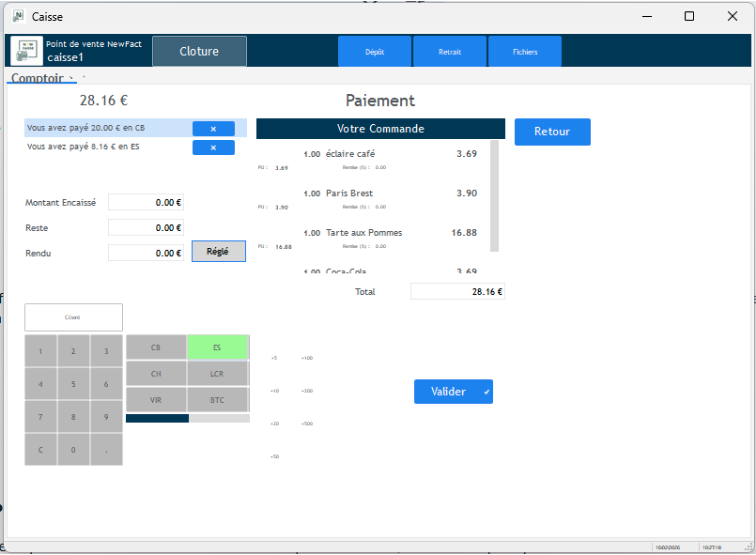756x555 pixels.
Task: Open the Fichiers button
Action: (525, 52)
